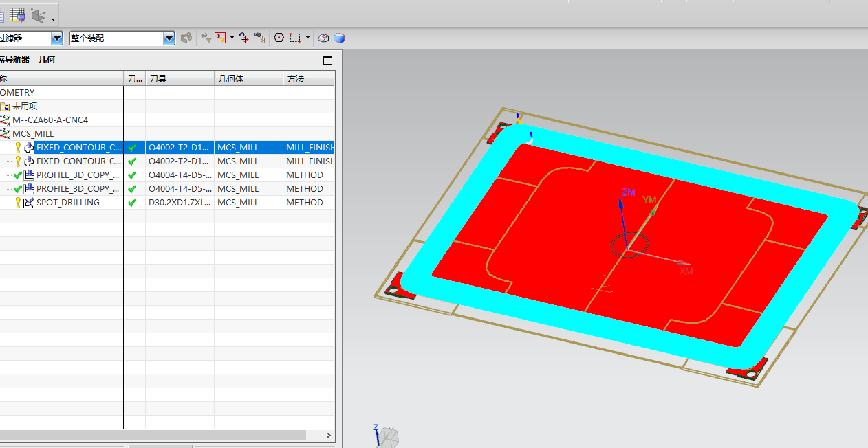The width and height of the screenshot is (868, 448).
Task: Maximize the 工序导航器 - 几何 panel
Action: (x=327, y=60)
